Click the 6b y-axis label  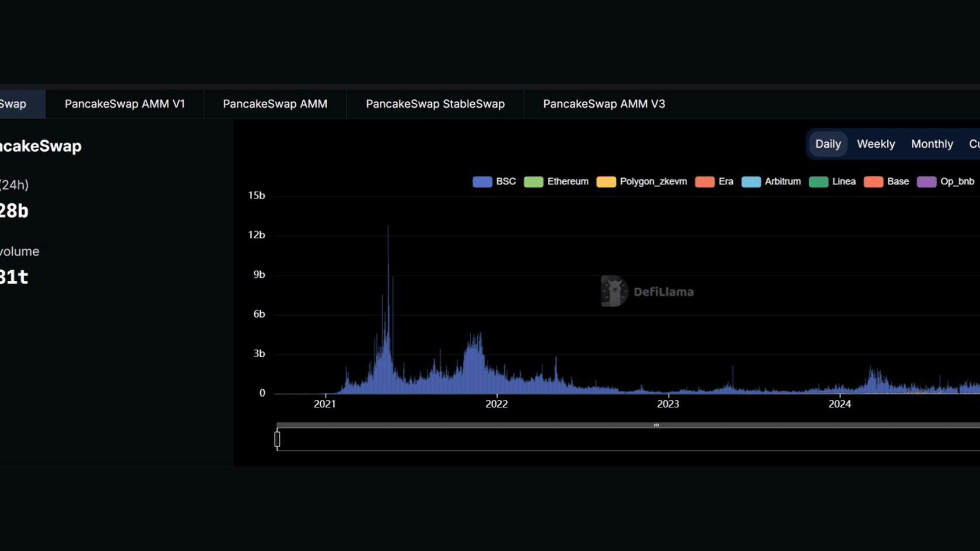click(259, 314)
